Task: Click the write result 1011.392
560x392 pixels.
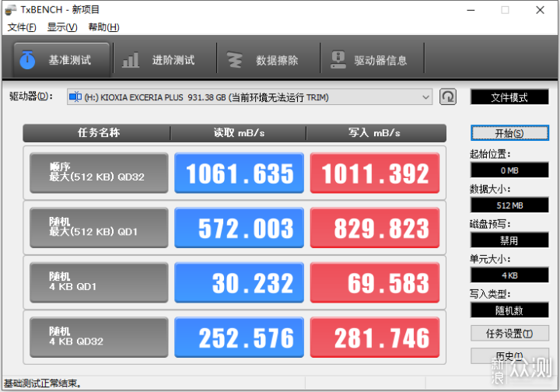Action: 375,173
